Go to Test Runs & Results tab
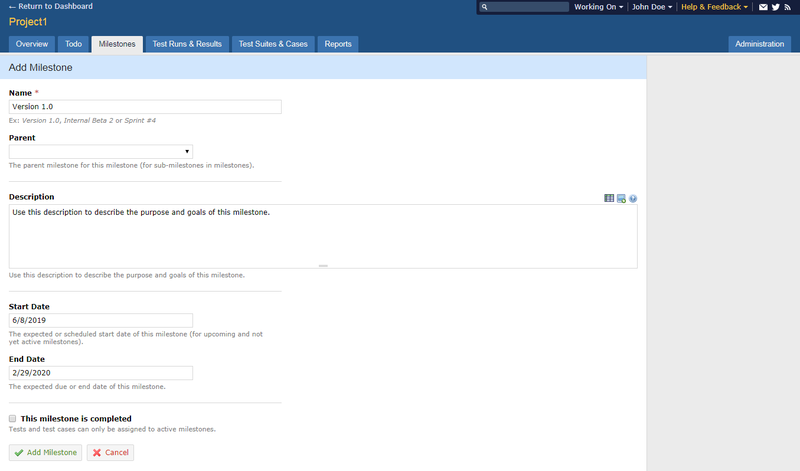This screenshot has width=800, height=471. 187,44
